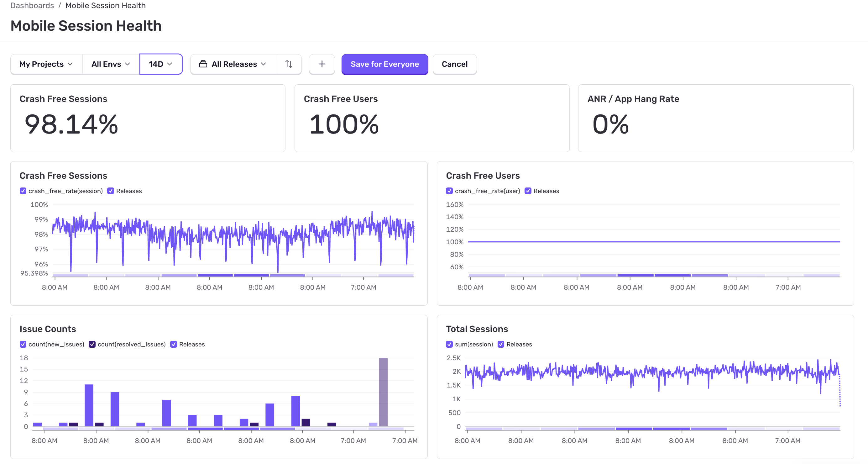This screenshot has width=868, height=464.
Task: Navigate to Dashboards via the breadcrumb
Action: coord(32,5)
